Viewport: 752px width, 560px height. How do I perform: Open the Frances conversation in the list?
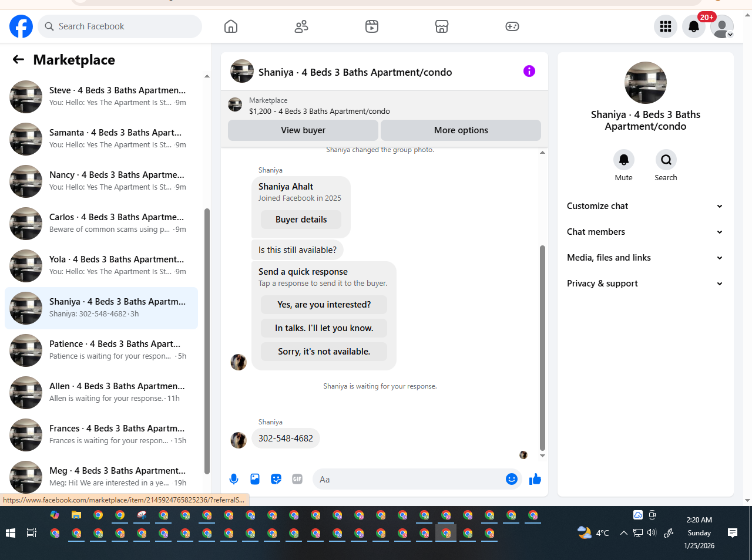coord(101,435)
